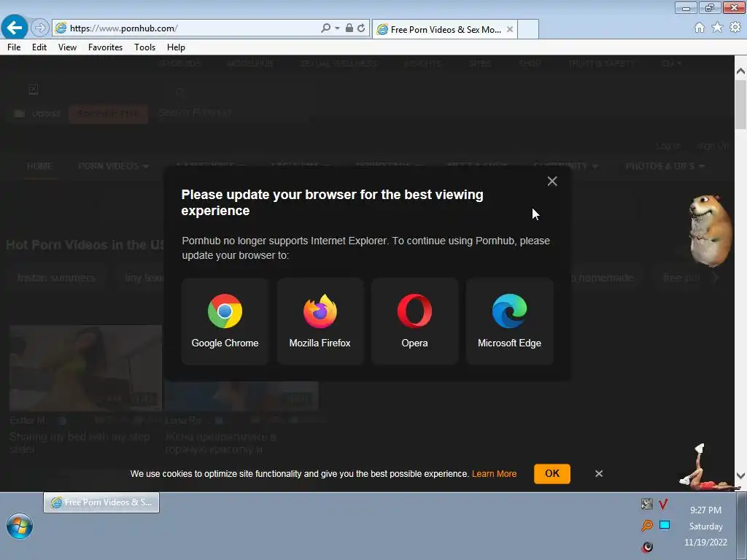Open Favorites star icon
The image size is (747, 560).
[717, 28]
